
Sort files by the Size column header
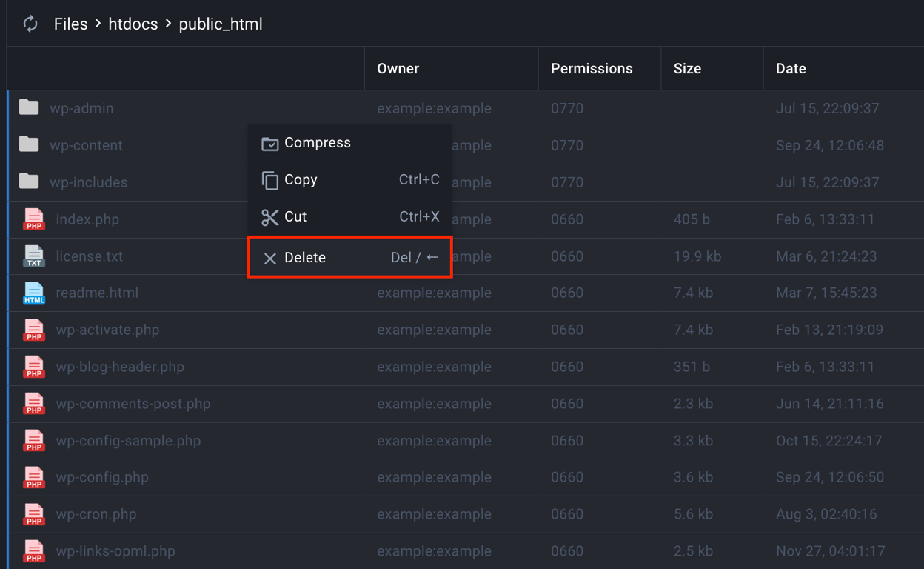[687, 68]
